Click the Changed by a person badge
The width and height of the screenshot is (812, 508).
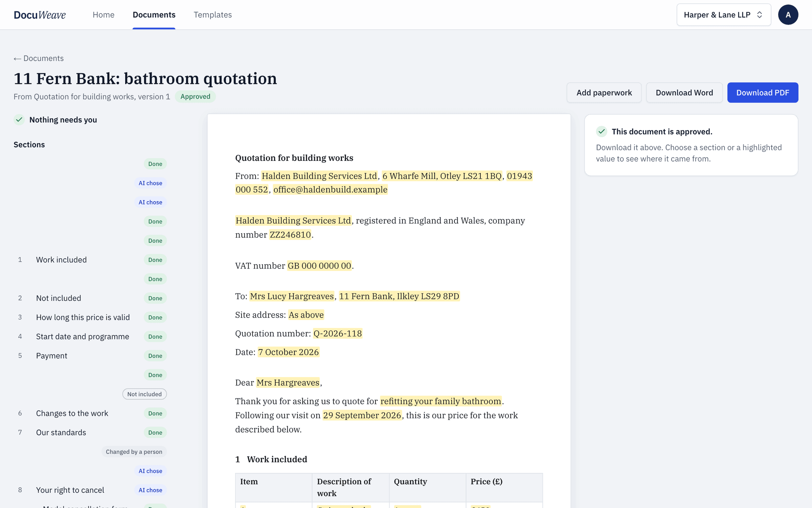134,452
